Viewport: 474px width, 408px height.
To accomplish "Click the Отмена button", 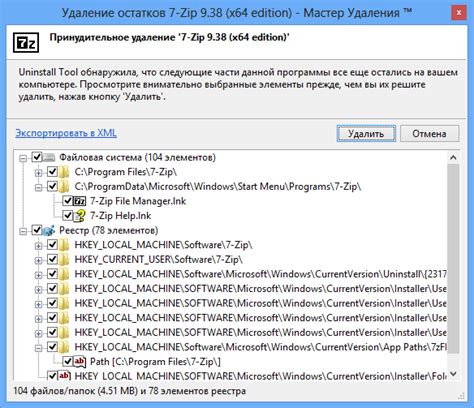I will pyautogui.click(x=429, y=134).
